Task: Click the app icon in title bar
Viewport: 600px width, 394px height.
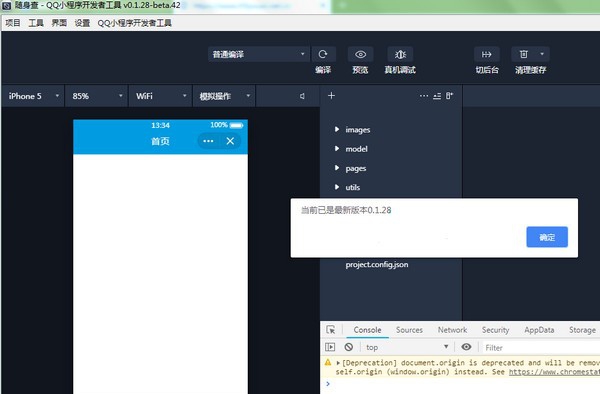Action: click(7, 6)
